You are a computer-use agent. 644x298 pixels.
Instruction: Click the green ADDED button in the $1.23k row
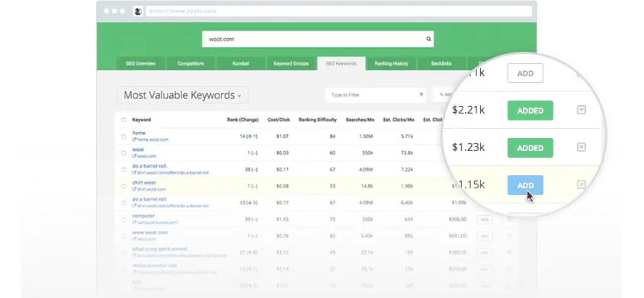530,148
